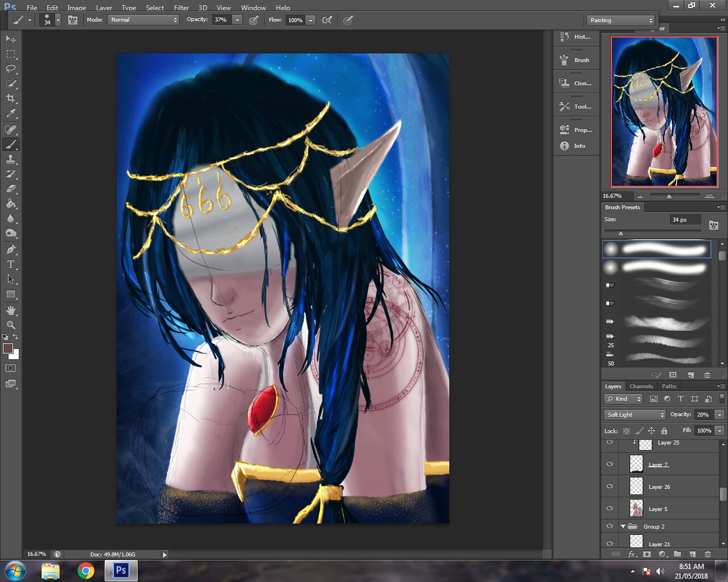Select the Eraser tool
728x582 pixels.
[11, 189]
